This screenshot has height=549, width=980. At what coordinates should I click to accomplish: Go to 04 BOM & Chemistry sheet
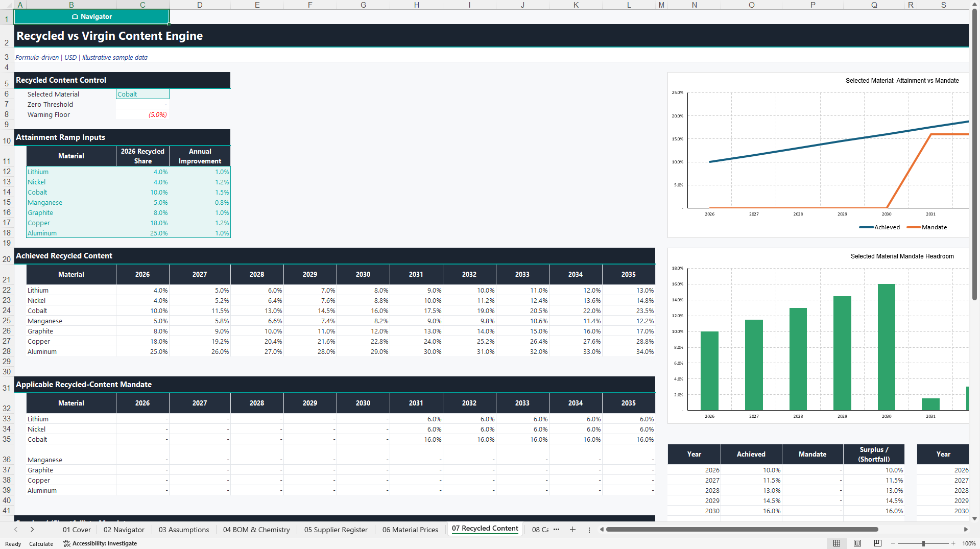coord(256,530)
